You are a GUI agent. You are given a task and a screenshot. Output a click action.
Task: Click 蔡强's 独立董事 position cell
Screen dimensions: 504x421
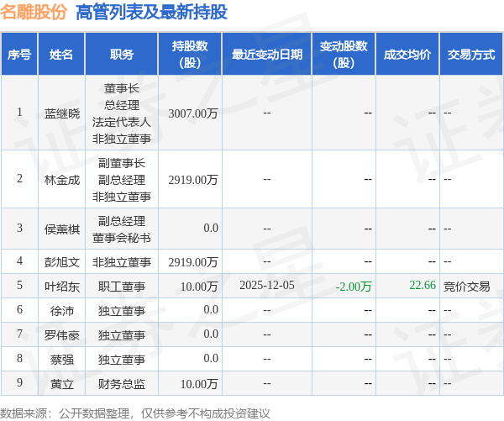[122, 360]
